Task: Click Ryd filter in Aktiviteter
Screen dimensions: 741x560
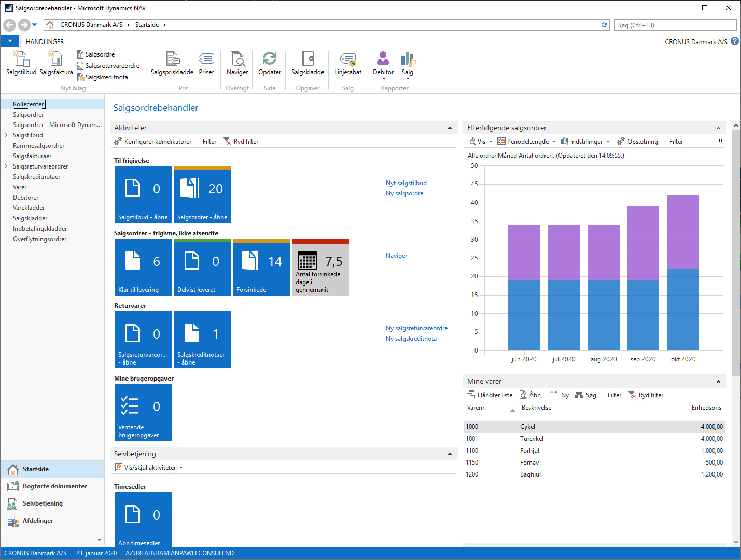Action: click(241, 142)
